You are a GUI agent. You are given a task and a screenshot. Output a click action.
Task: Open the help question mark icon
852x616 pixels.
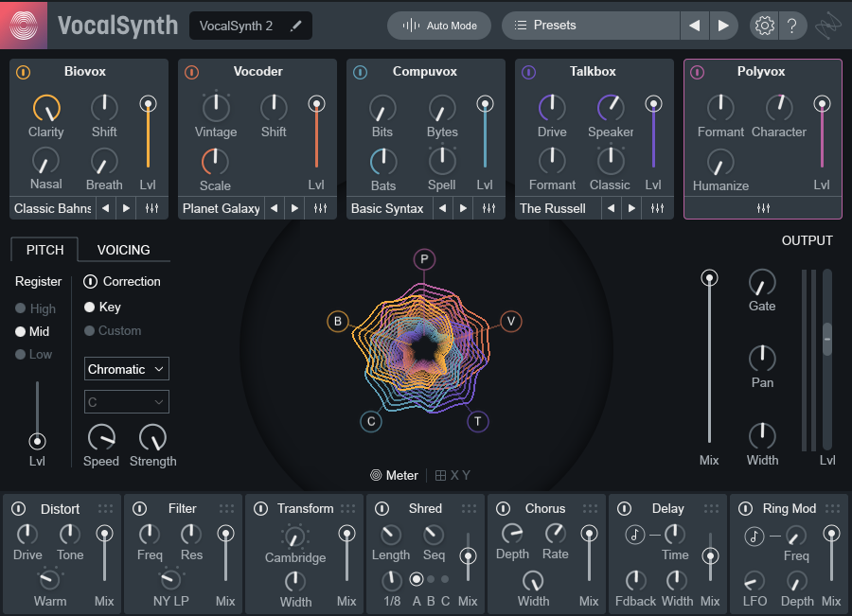(792, 26)
